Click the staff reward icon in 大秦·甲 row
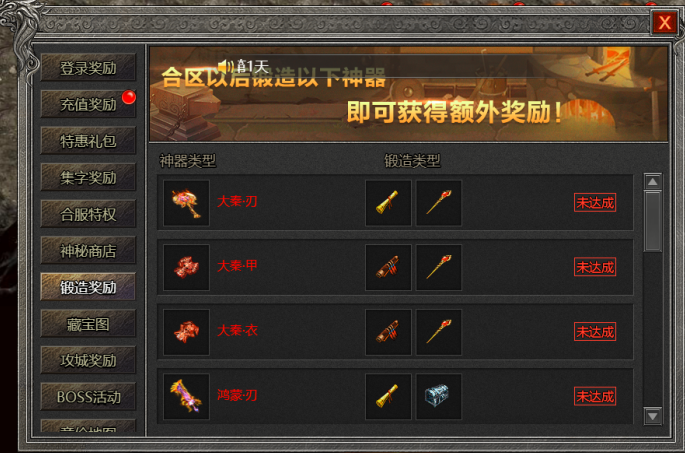Screen dimensions: 685x453 click(x=439, y=267)
